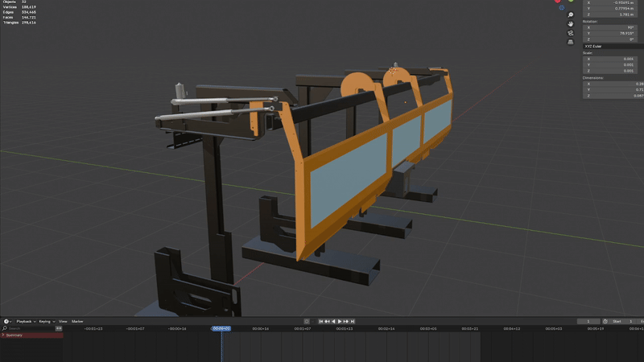Click the 00:04+12 time label on ruler
The height and width of the screenshot is (362, 644).
512,329
